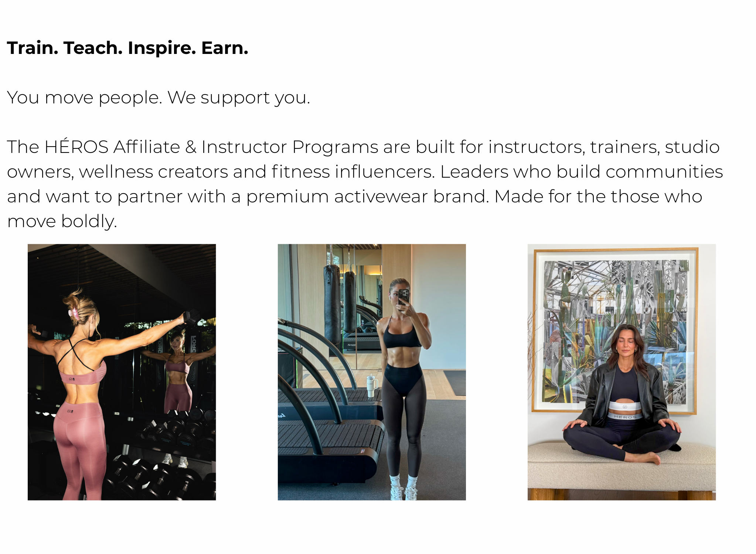This screenshot has height=554, width=756.
Task: Open the mirror selfie gym photo
Action: click(x=371, y=372)
